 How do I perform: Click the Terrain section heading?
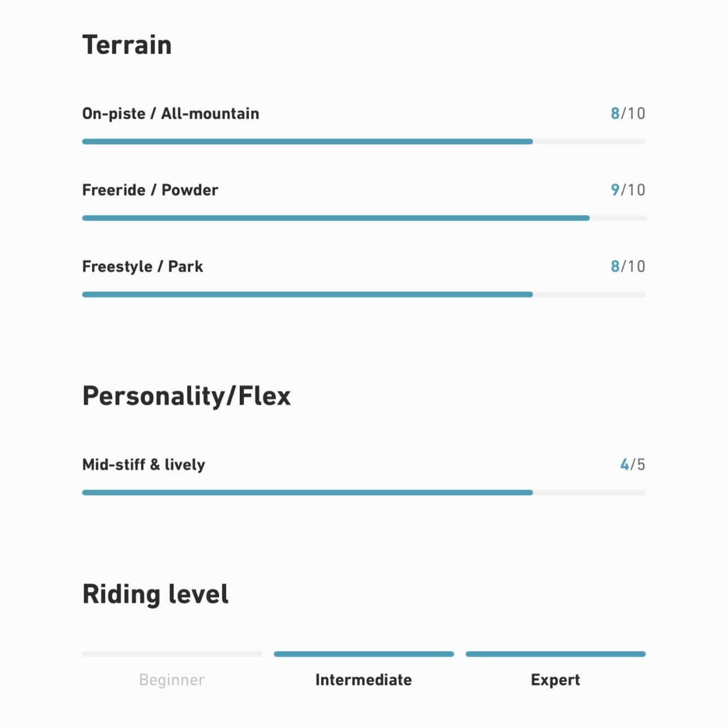(x=127, y=45)
